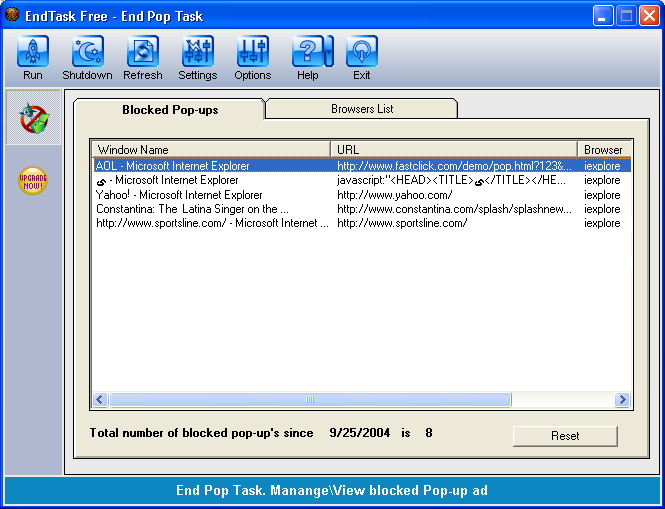
Task: Click the Upgrade Now badge
Action: click(x=33, y=181)
